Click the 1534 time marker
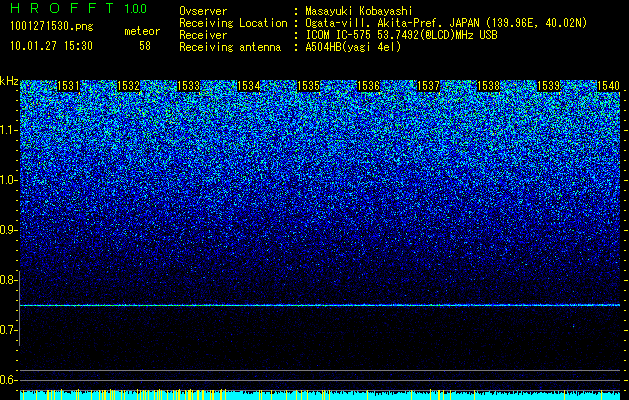This screenshot has height=400, width=629. [x=248, y=86]
